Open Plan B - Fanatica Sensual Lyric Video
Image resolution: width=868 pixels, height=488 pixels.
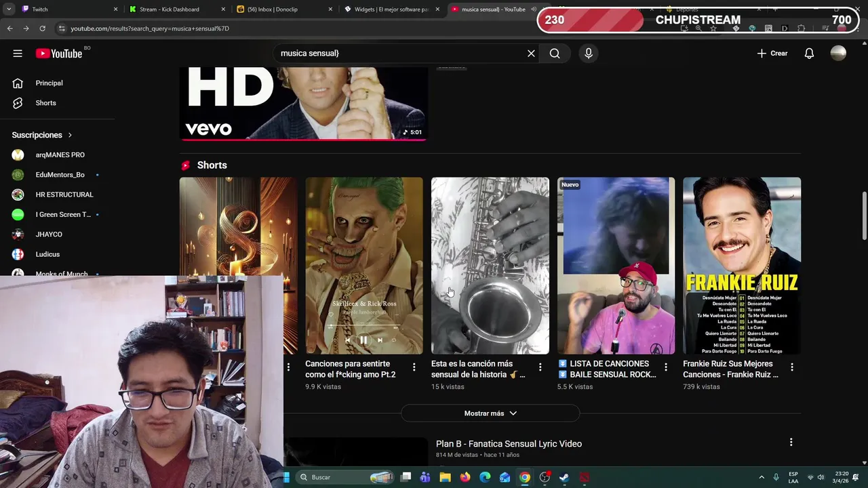(509, 444)
